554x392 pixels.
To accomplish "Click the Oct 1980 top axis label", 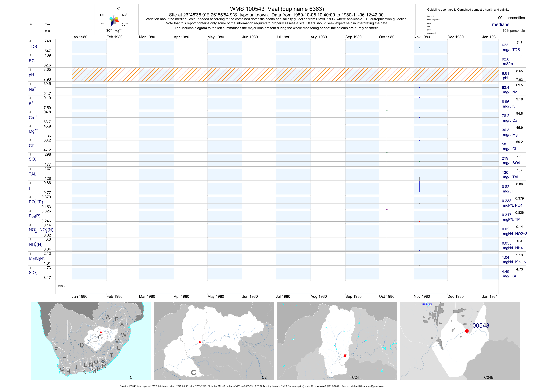I will point(387,37).
